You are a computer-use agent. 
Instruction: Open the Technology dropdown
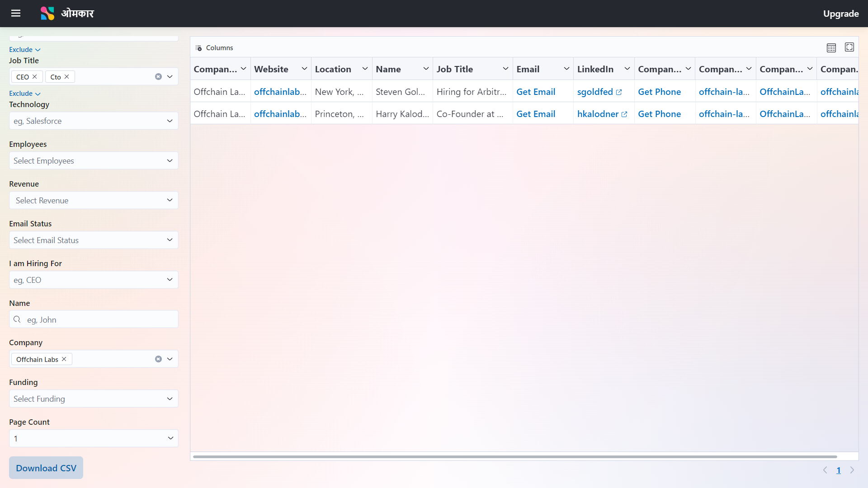pyautogui.click(x=94, y=121)
